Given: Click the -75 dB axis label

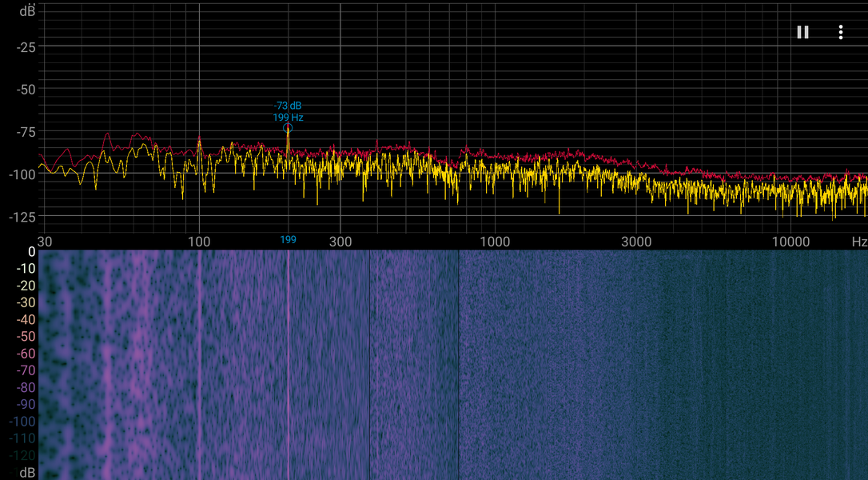Looking at the screenshot, I should click(x=26, y=132).
